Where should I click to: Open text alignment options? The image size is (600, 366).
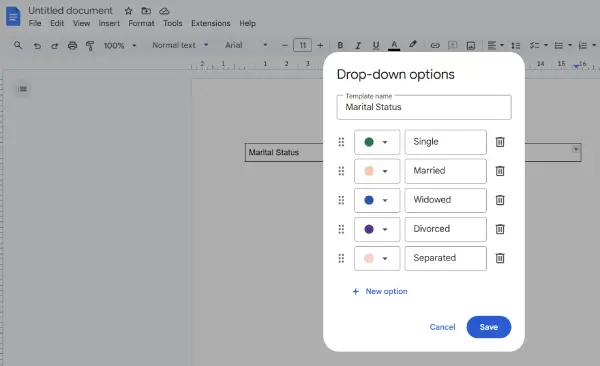point(496,46)
